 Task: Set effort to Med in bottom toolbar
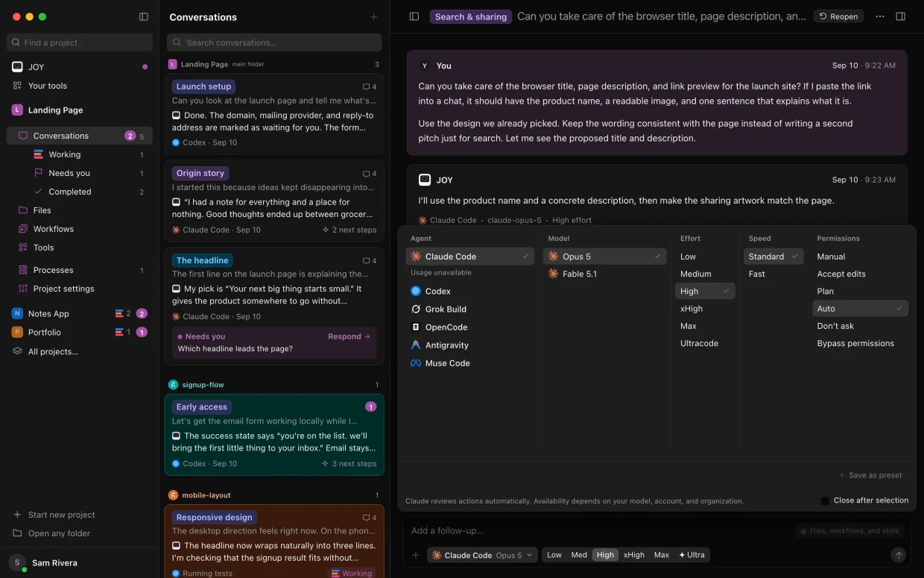point(579,555)
